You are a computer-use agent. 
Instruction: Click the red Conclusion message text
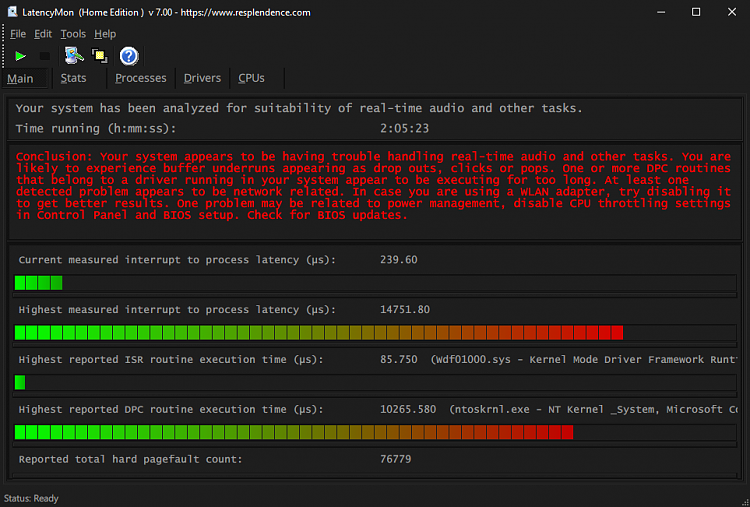point(373,186)
